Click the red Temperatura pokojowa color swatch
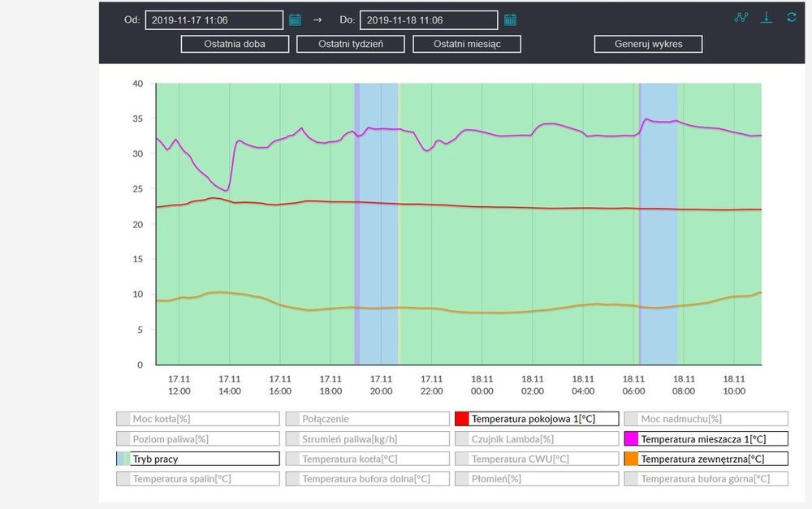Screen dimensions: 812x509 coord(462,419)
